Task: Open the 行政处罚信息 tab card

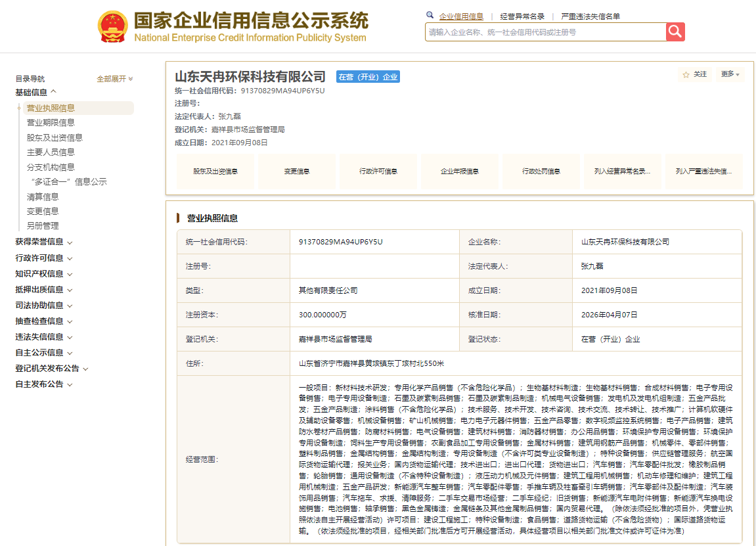Action: click(541, 171)
